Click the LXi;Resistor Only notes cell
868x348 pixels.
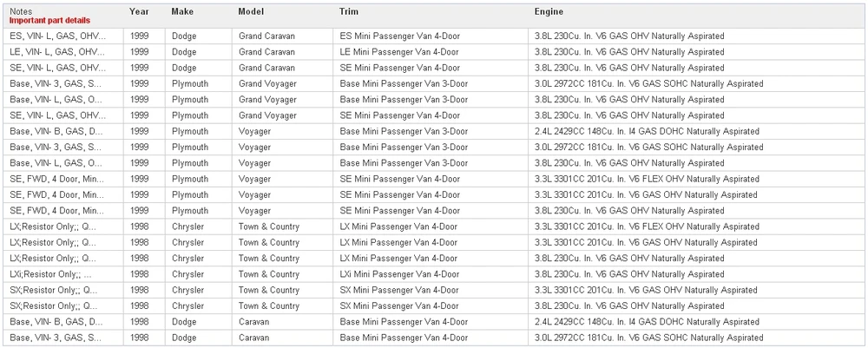pyautogui.click(x=51, y=274)
